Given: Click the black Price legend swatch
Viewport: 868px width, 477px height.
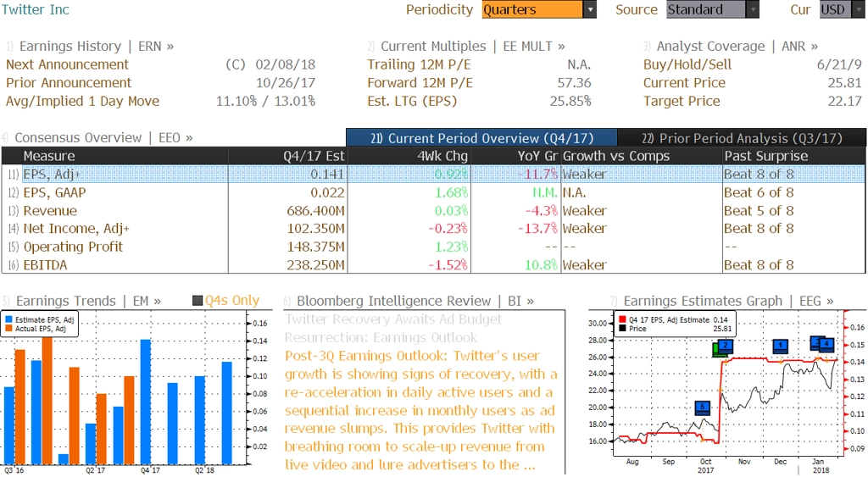Looking at the screenshot, I should (x=623, y=328).
